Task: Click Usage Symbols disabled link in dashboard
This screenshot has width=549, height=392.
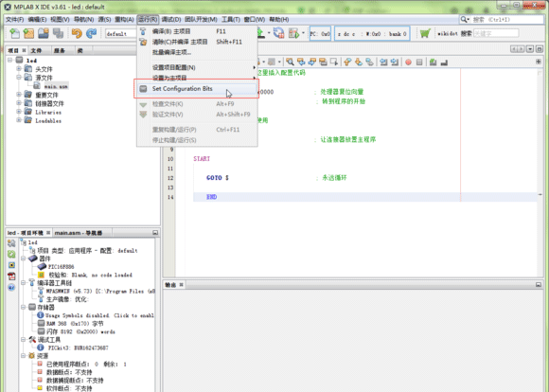Action: tap(99, 315)
